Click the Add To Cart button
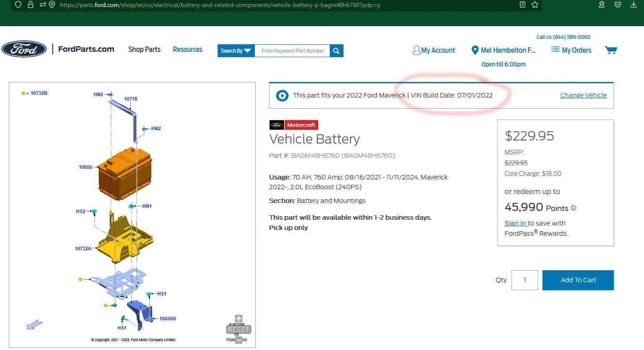The width and height of the screenshot is (644, 350). pos(578,280)
